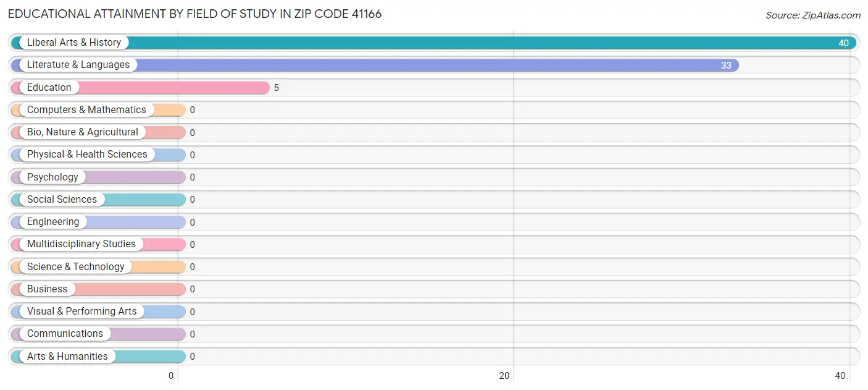This screenshot has width=868, height=390.
Task: Click the chart title mentioning Zip Code 41166
Action: 195,14
